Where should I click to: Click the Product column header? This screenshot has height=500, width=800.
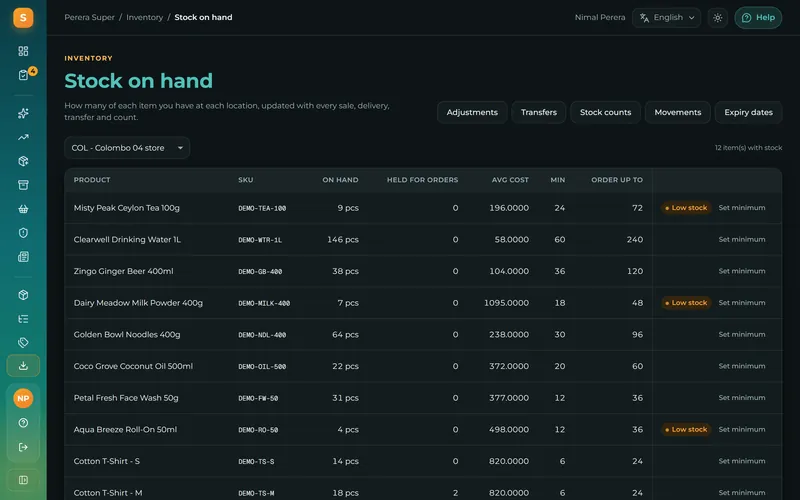[x=92, y=180]
